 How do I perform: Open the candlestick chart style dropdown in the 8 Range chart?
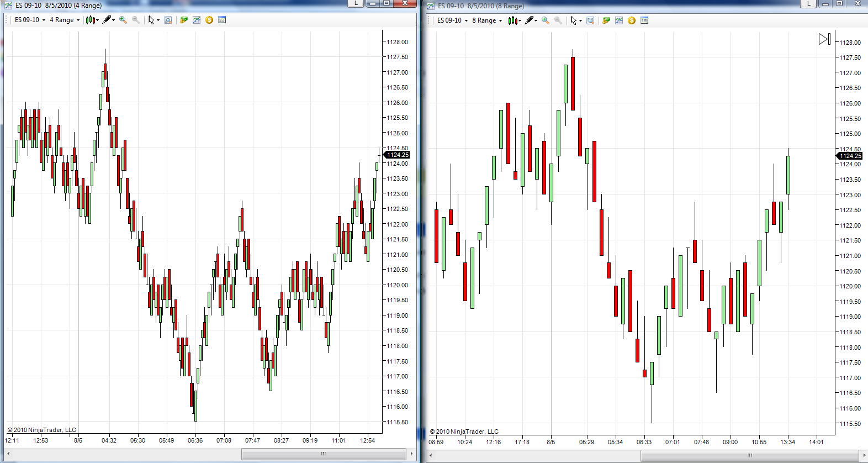[x=515, y=20]
